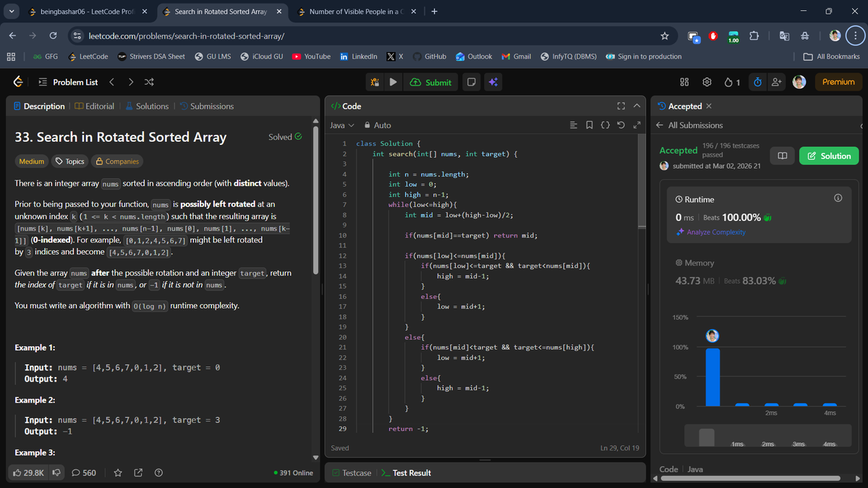The width and height of the screenshot is (868, 488).
Task: Open the AI sparkle assistant icon
Action: click(493, 82)
